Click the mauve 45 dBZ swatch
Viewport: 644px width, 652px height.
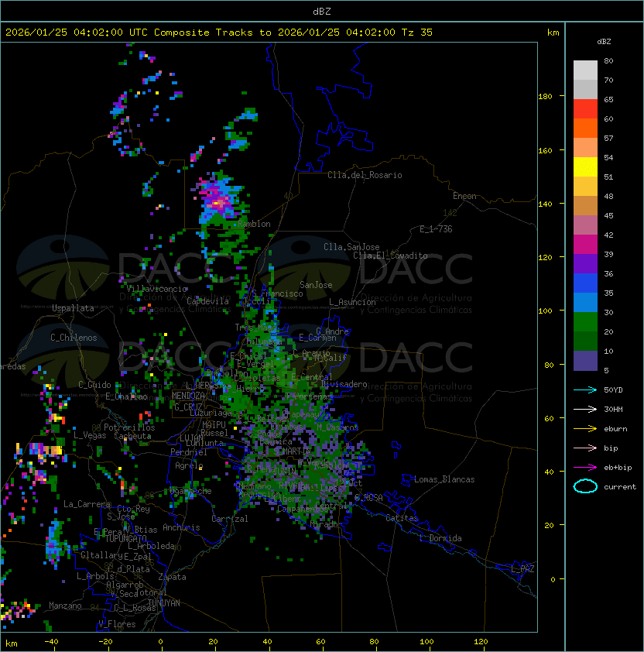pyautogui.click(x=585, y=225)
